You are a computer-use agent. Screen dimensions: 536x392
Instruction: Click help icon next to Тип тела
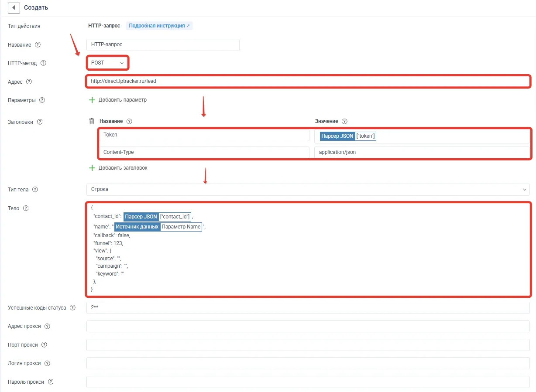tap(35, 190)
